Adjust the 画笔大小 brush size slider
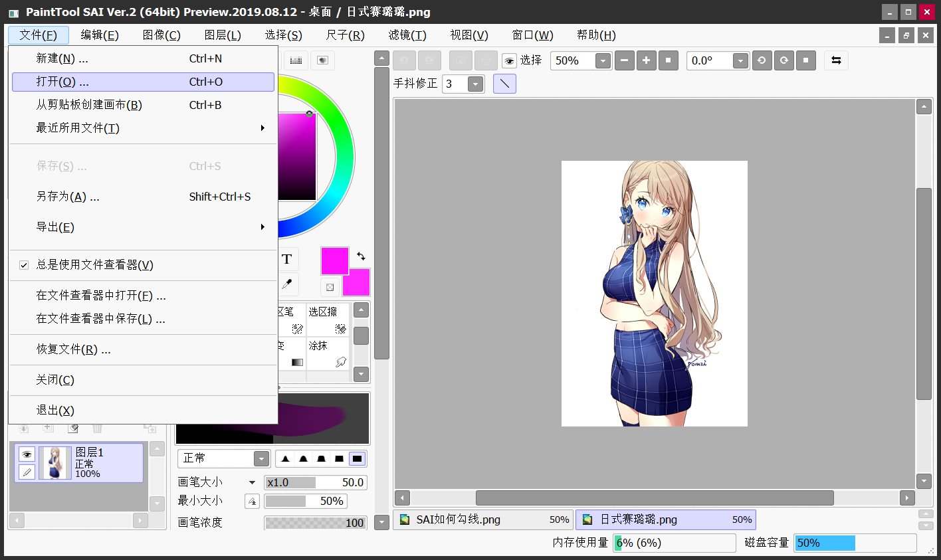941x560 pixels. pos(316,483)
